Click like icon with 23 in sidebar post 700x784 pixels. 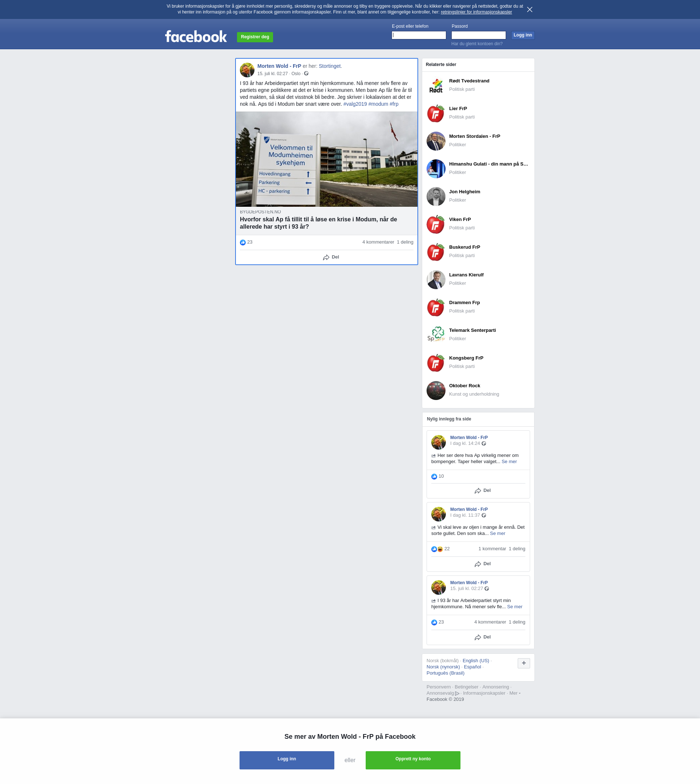coord(434,622)
